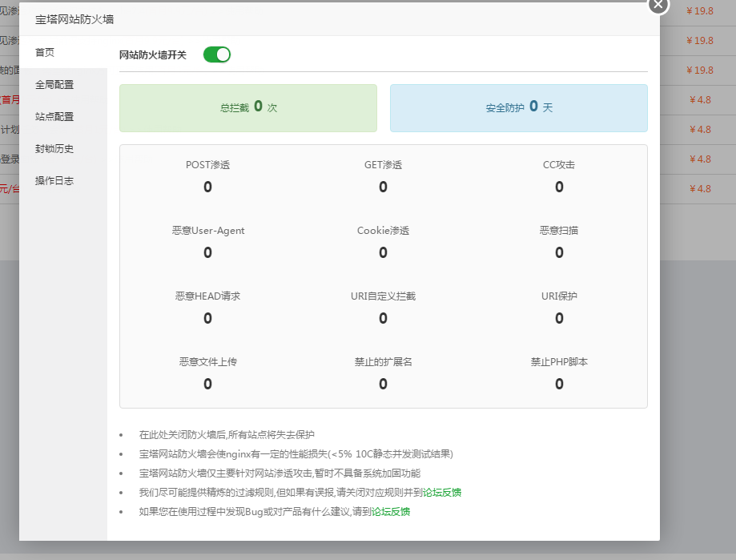Click the 安全防护 blue statistics card

click(519, 108)
